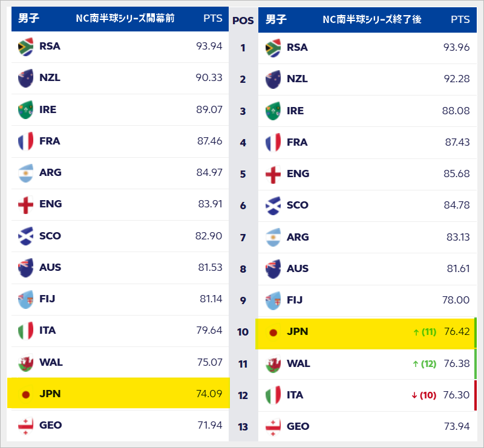Select the Georgia flag in the right table
This screenshot has height=448, width=484.
pyautogui.click(x=273, y=427)
